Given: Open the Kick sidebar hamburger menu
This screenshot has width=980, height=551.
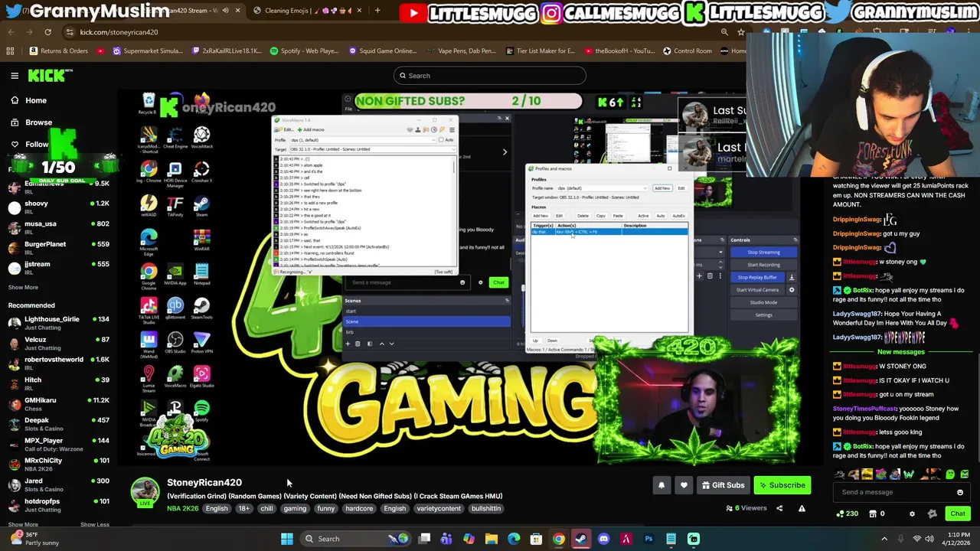Looking at the screenshot, I should click(15, 76).
